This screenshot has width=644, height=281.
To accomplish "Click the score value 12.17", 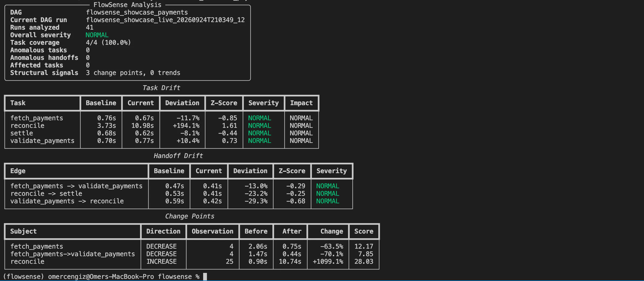I will (364, 246).
